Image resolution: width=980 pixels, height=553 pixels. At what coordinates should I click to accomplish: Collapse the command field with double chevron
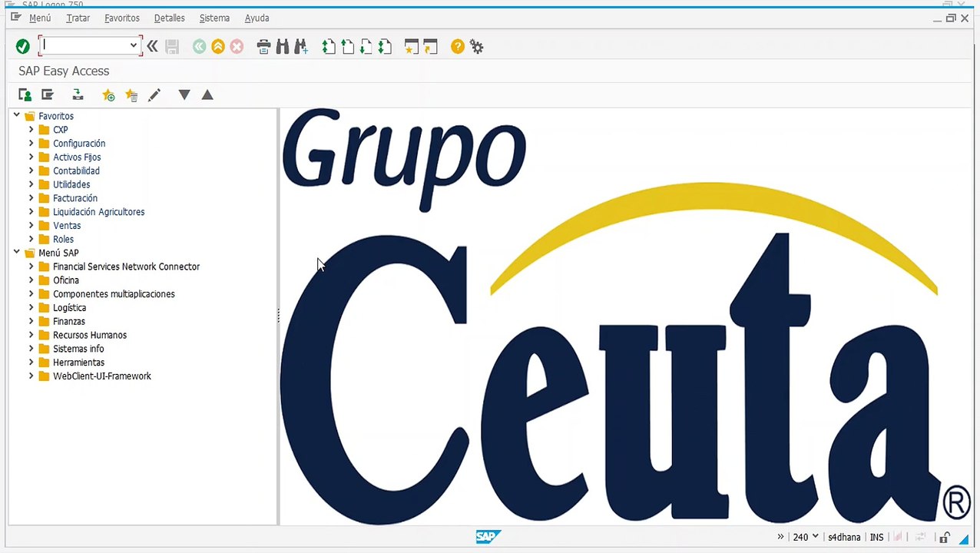152,47
